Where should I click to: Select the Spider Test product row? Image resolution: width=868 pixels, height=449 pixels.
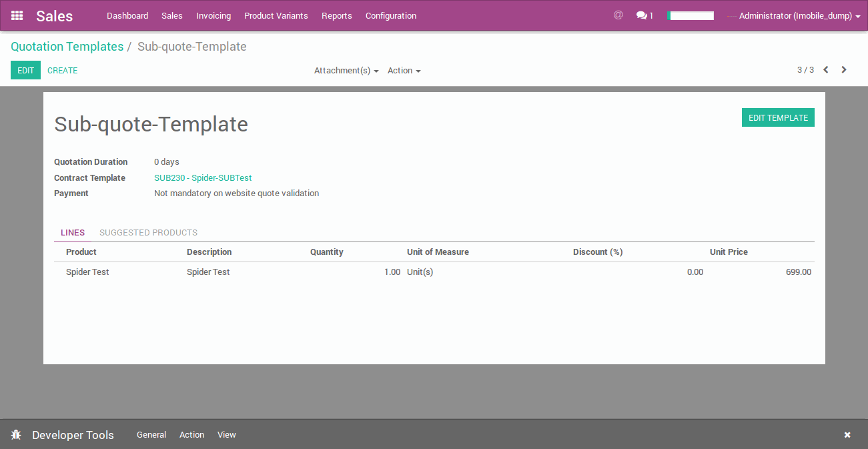(x=87, y=272)
